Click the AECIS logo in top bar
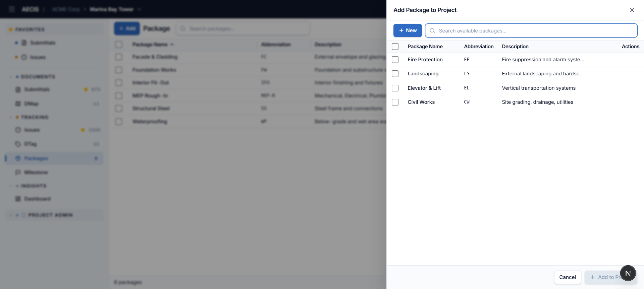 click(x=30, y=9)
